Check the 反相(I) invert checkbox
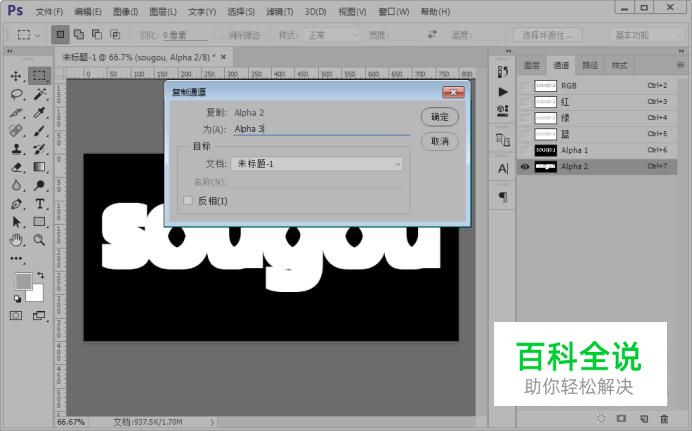Screen dimensions: 692x431 coord(188,201)
